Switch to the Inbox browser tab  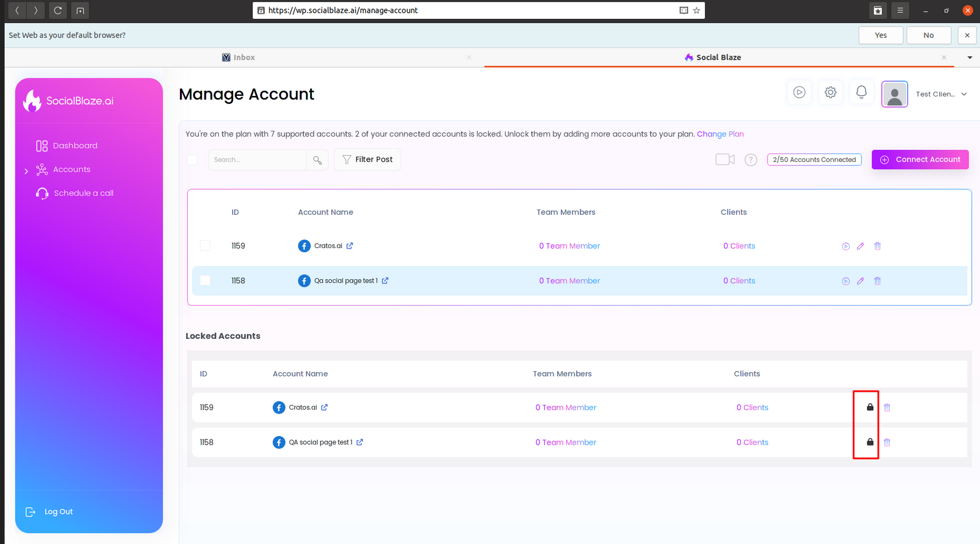point(238,57)
